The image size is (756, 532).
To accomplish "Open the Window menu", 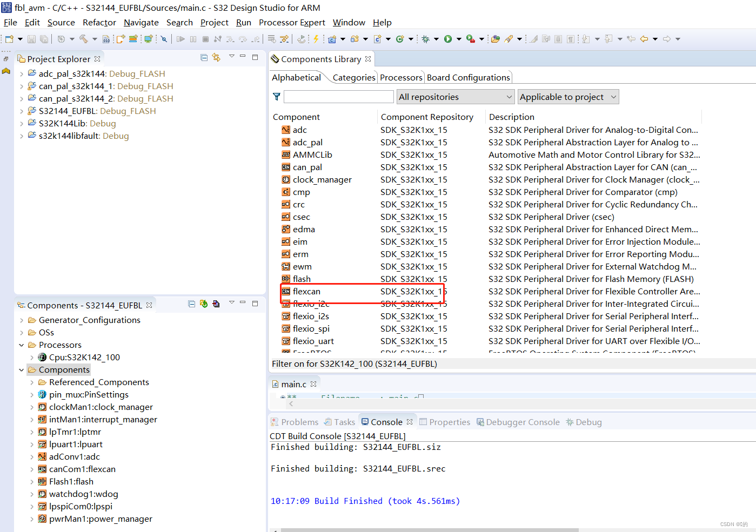I will point(349,22).
